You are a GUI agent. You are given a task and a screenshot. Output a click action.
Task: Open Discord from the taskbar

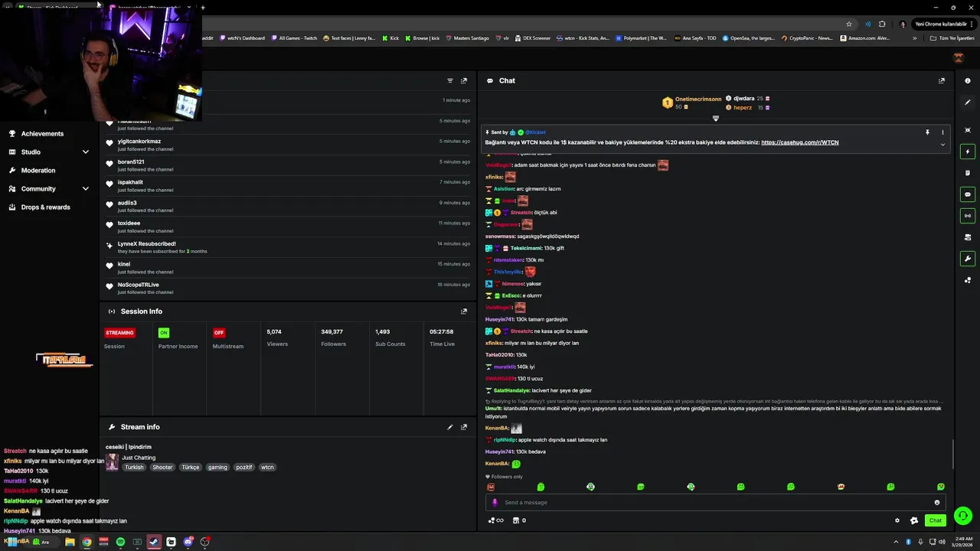(x=188, y=542)
